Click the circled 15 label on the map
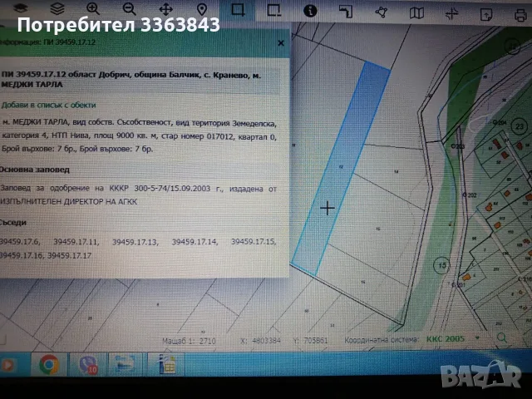This screenshot has height=399, width=532. pyautogui.click(x=441, y=265)
